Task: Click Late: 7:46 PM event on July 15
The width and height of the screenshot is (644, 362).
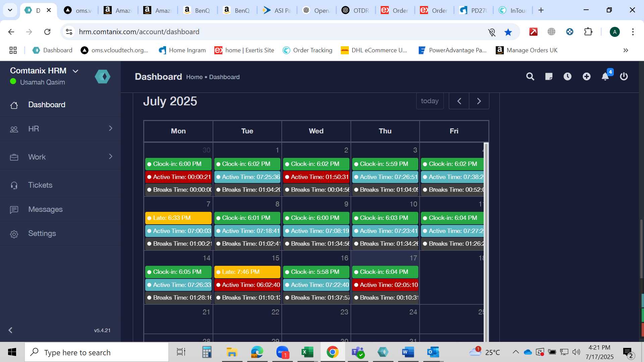Action: [x=247, y=272]
